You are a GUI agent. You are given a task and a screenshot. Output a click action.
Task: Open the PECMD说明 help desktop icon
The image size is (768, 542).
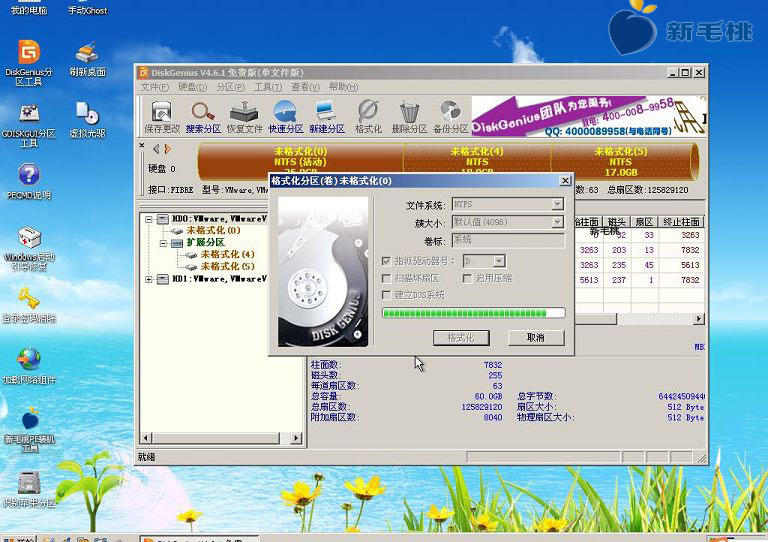click(29, 181)
